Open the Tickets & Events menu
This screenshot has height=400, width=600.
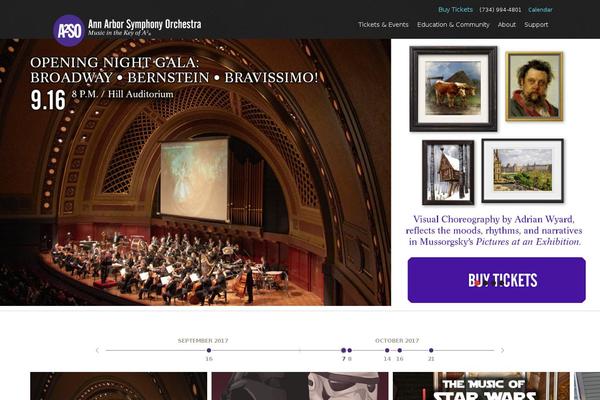[x=383, y=24]
